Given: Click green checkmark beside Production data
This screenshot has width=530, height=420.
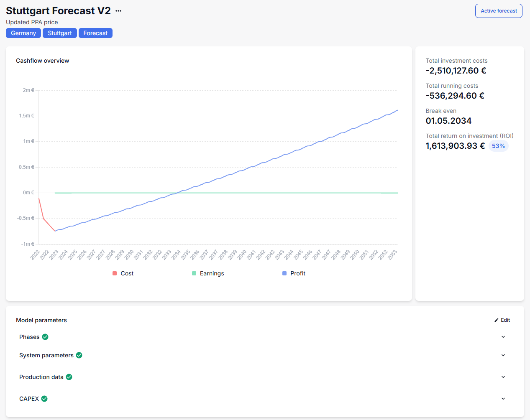Looking at the screenshot, I should pyautogui.click(x=69, y=377).
